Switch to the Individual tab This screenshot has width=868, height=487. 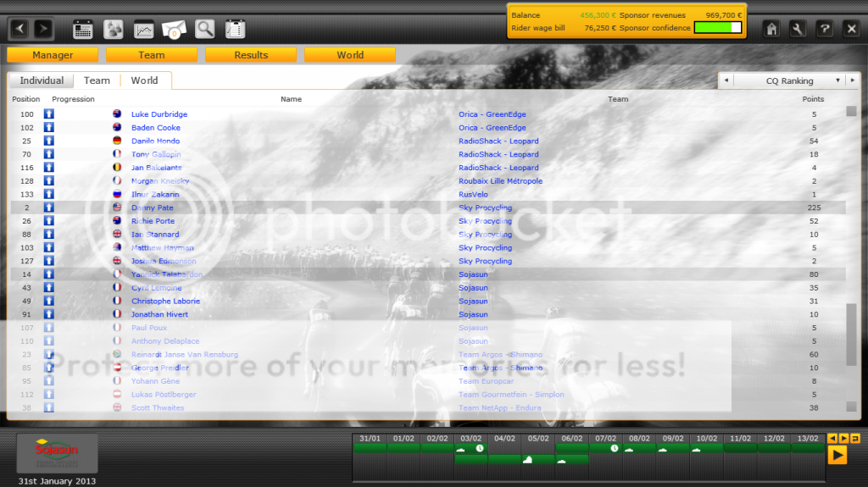(42, 80)
